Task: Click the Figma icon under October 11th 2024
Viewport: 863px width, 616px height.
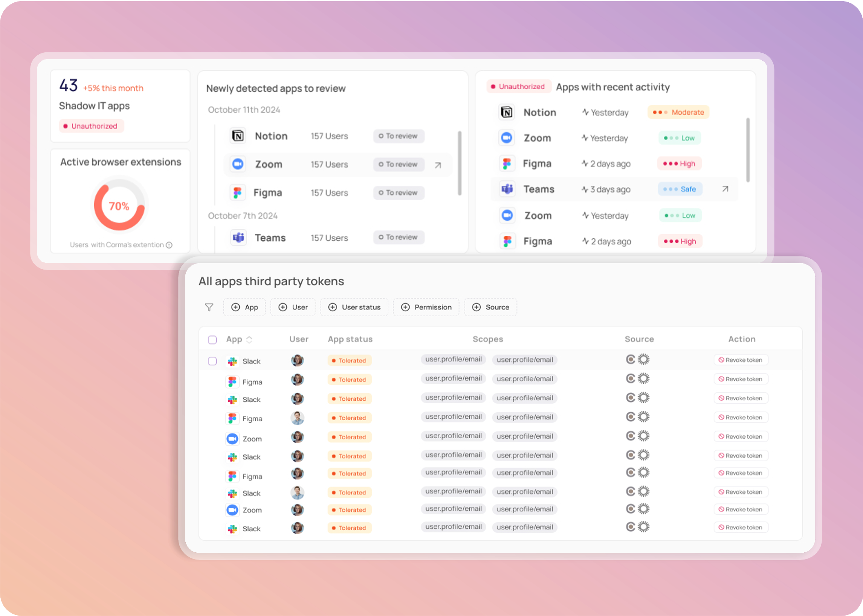Action: (238, 193)
